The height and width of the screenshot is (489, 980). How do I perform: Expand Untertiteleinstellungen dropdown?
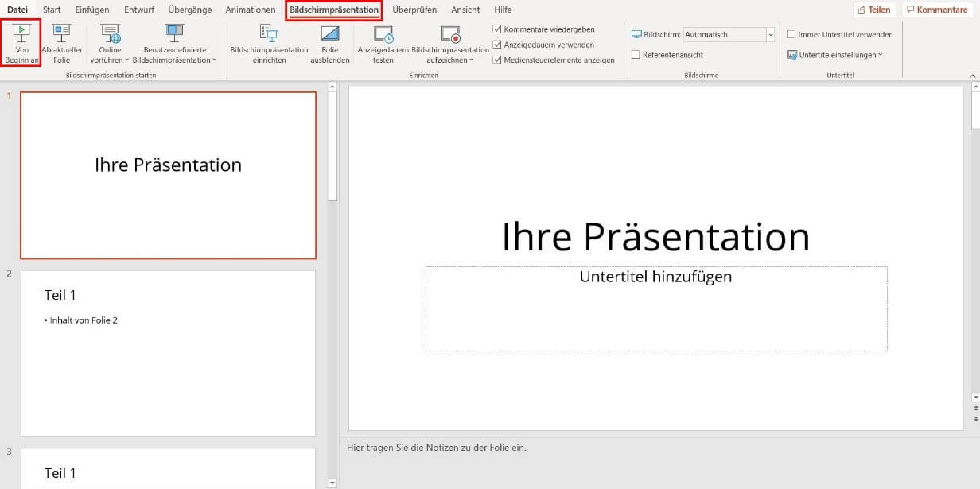coord(834,55)
